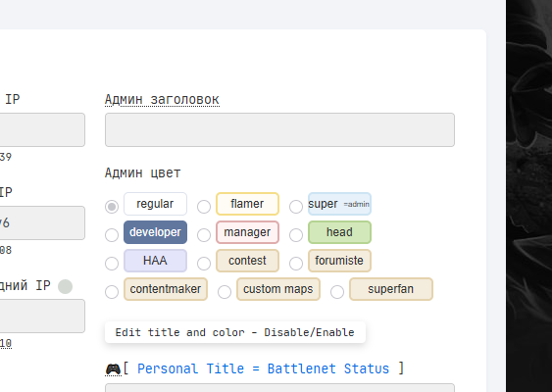This screenshot has width=552, height=392.
Task: Open Personal Title = Battlenet Status link
Action: [x=264, y=368]
